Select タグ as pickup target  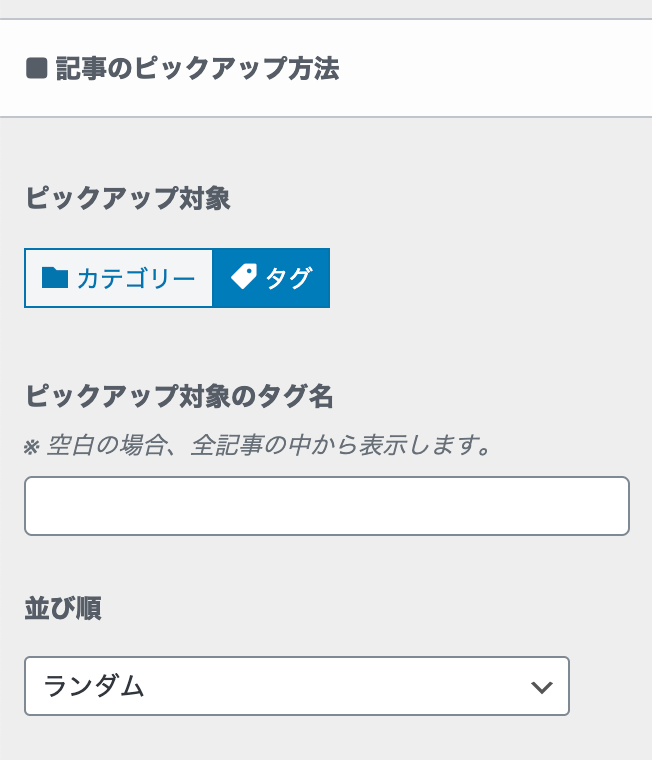(271, 278)
